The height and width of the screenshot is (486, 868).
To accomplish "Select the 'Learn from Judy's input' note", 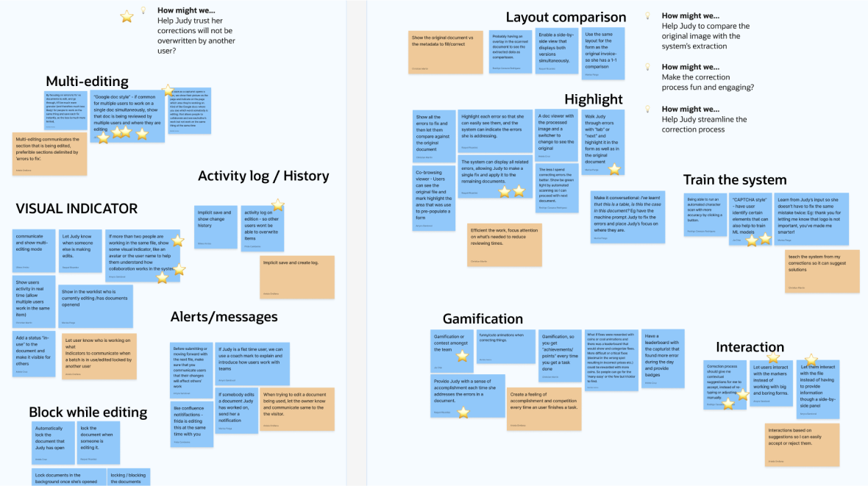I will tap(811, 219).
